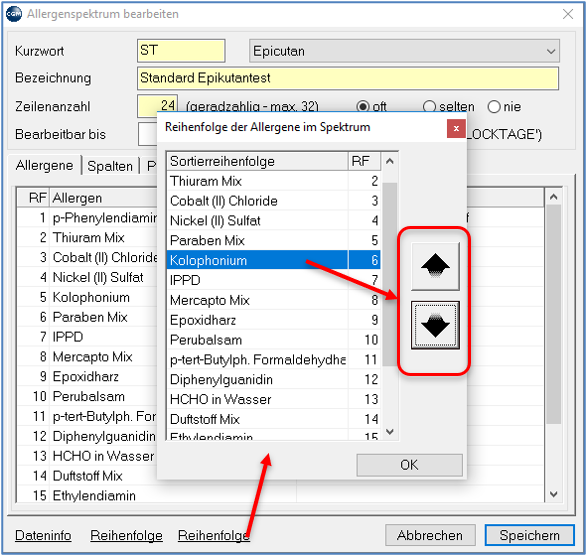Screen dimensions: 587x556
Task: Select 'Diphenylguanidin' in sort order list
Action: click(274, 380)
